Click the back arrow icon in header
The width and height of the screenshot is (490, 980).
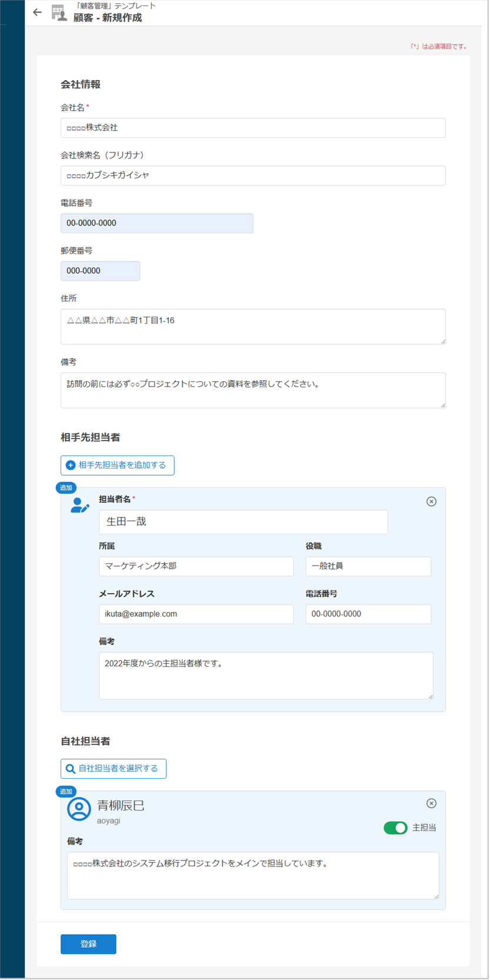(37, 12)
